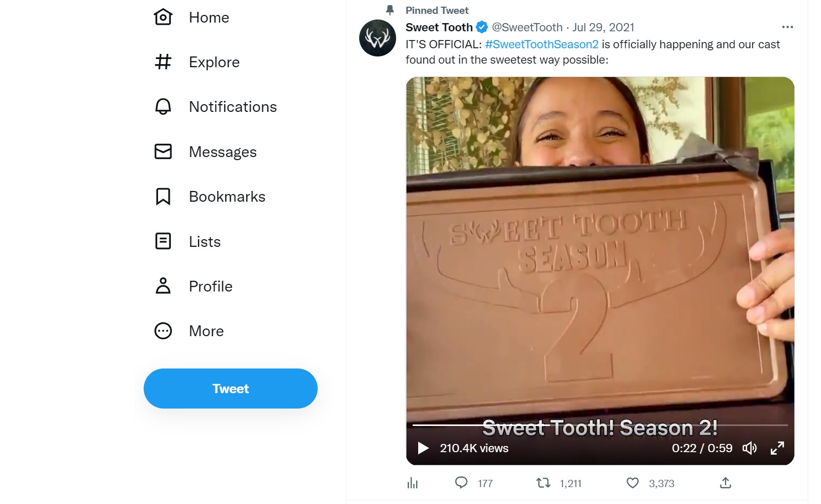Open the share tweet menu icon
The image size is (821, 504).
coord(725,483)
